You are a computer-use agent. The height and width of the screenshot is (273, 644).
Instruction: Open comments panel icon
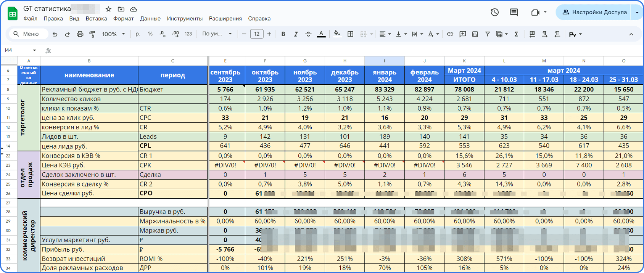pos(514,12)
